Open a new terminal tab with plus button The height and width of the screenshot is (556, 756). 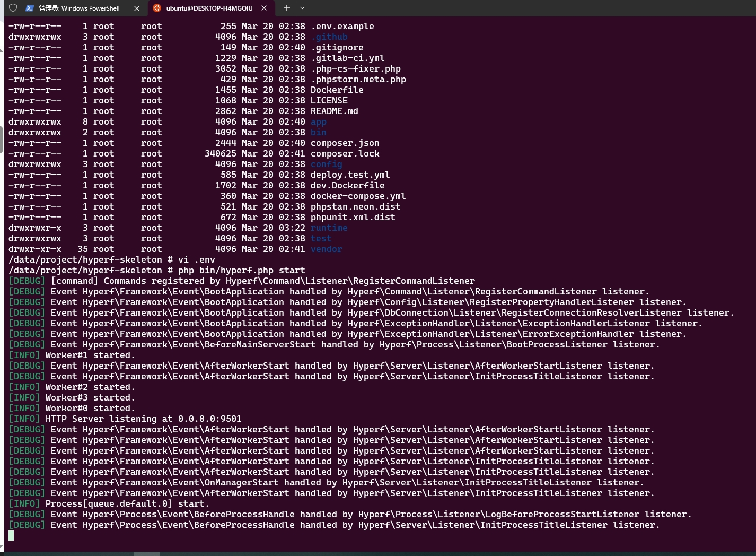[286, 8]
